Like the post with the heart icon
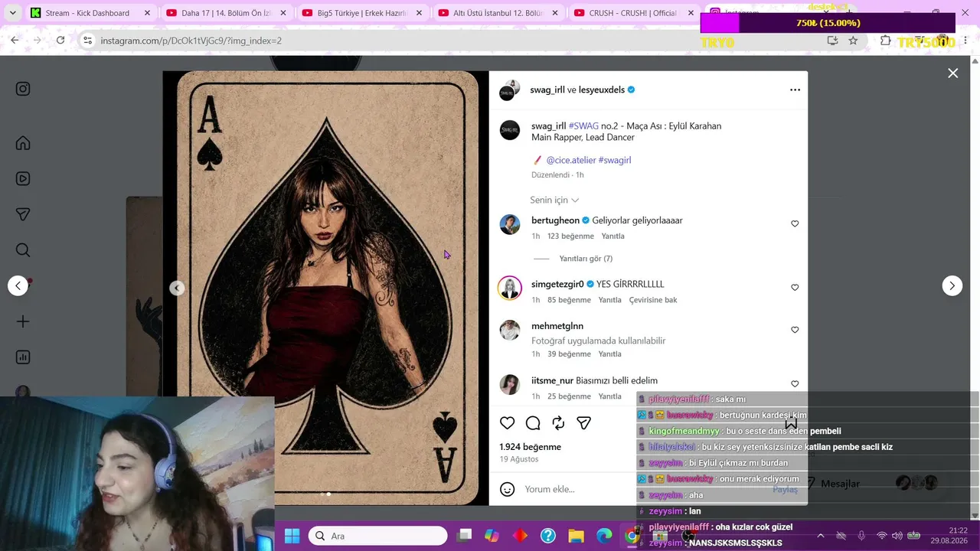This screenshot has width=980, height=551. point(507,423)
